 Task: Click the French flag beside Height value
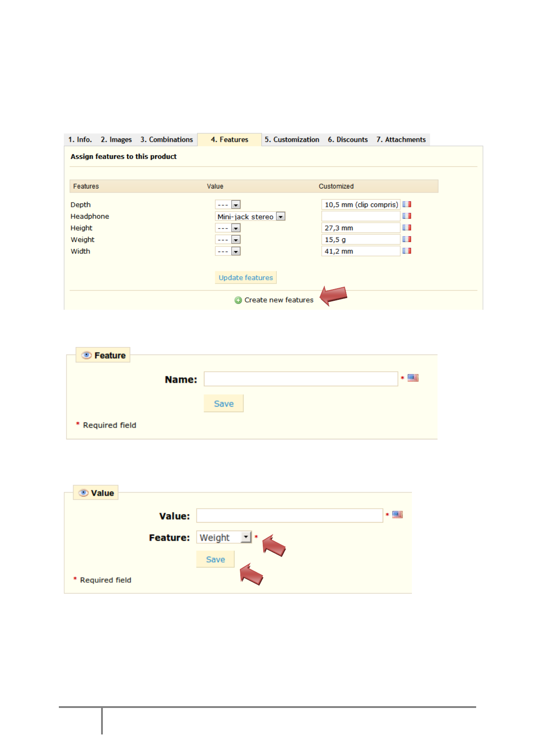click(x=407, y=228)
